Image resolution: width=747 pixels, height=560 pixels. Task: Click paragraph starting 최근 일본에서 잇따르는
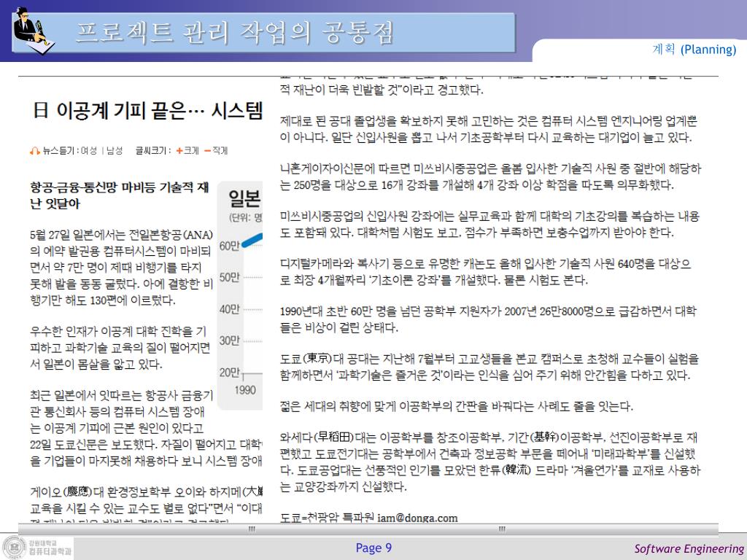point(146,427)
